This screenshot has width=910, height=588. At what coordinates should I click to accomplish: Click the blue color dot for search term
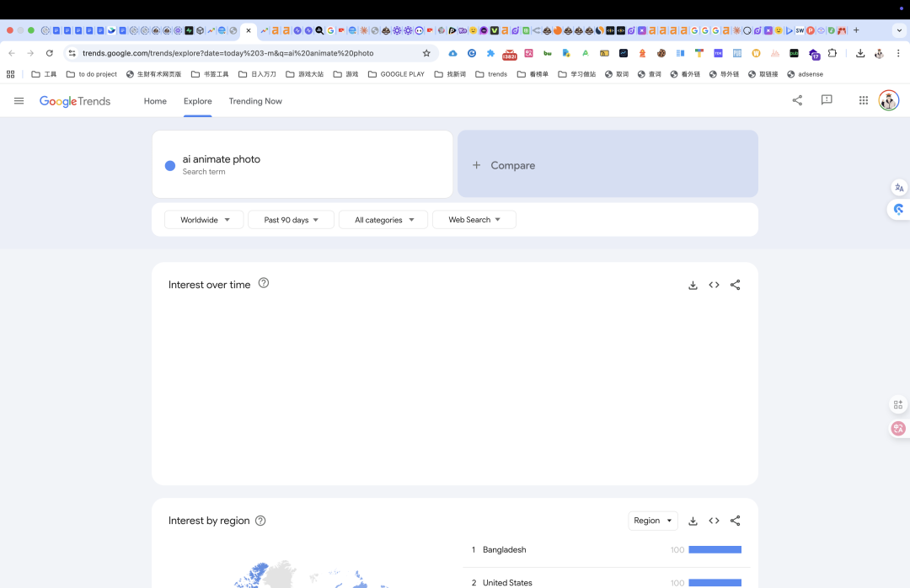coord(170,165)
